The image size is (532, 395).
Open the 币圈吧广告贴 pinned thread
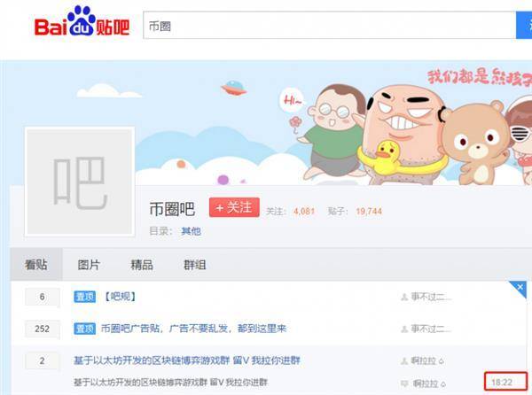(193, 329)
